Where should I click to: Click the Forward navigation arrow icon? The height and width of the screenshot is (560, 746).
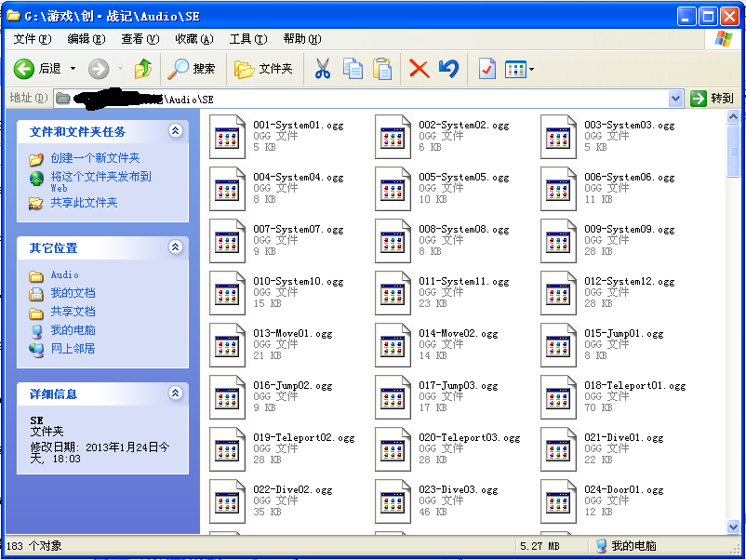click(99, 69)
